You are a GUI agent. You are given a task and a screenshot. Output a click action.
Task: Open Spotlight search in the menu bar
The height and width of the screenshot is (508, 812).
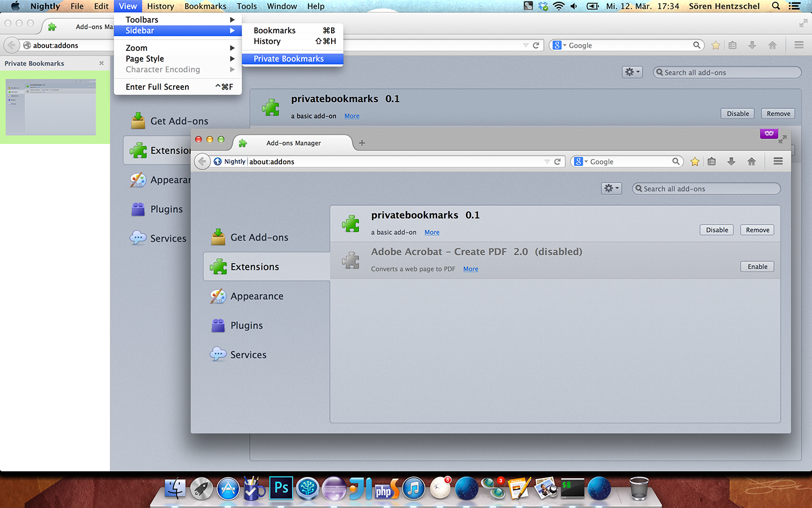776,6
